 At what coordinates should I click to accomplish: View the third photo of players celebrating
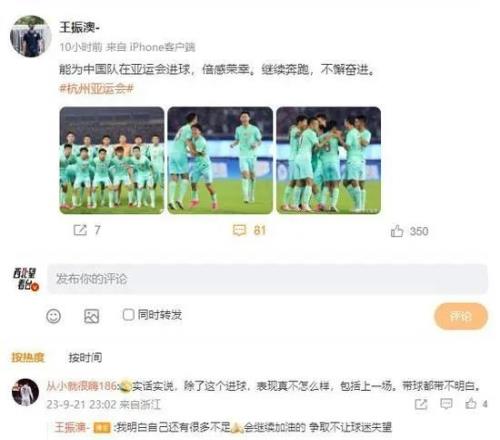tap(329, 160)
